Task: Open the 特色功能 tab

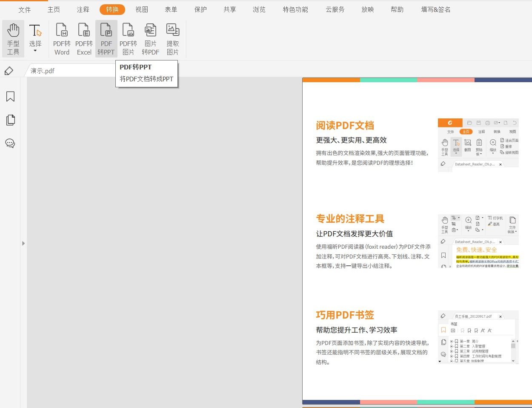Action: [295, 9]
